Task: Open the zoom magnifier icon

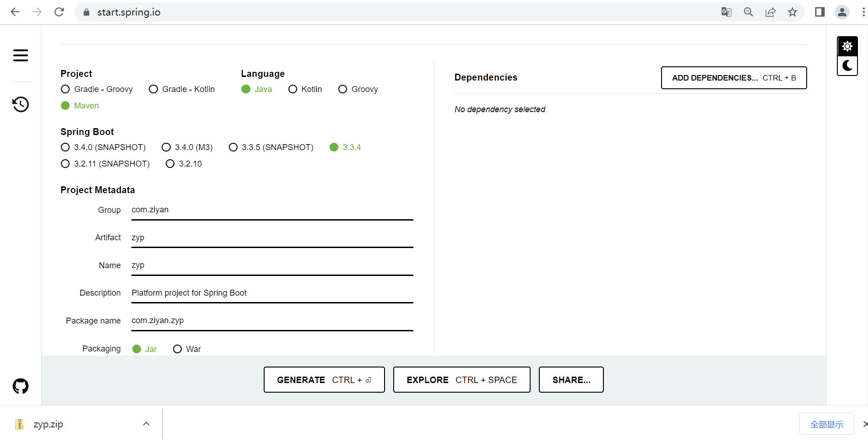Action: point(749,12)
